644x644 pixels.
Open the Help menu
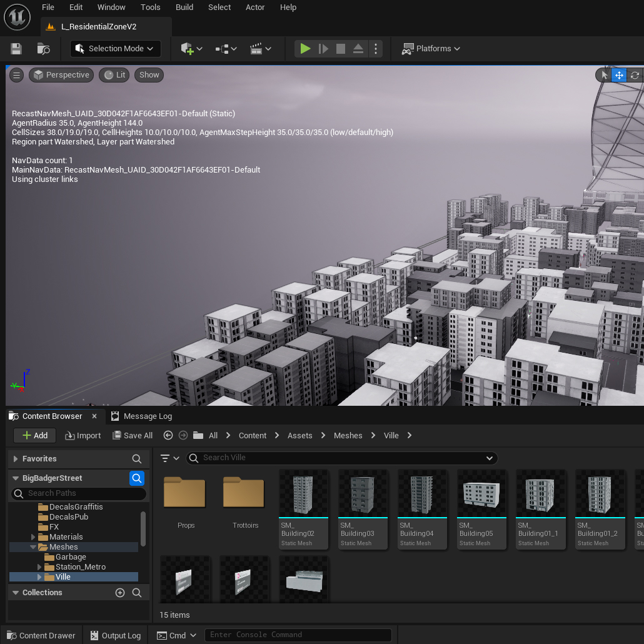tap(288, 8)
